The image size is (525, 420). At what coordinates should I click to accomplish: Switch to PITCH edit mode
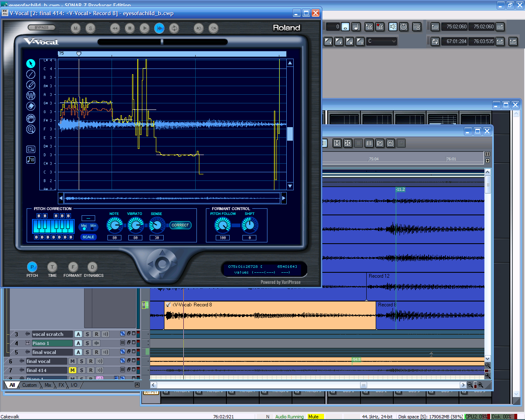point(32,267)
